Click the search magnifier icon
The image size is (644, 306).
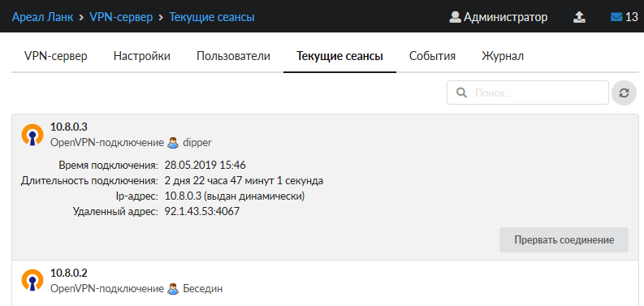(x=461, y=93)
